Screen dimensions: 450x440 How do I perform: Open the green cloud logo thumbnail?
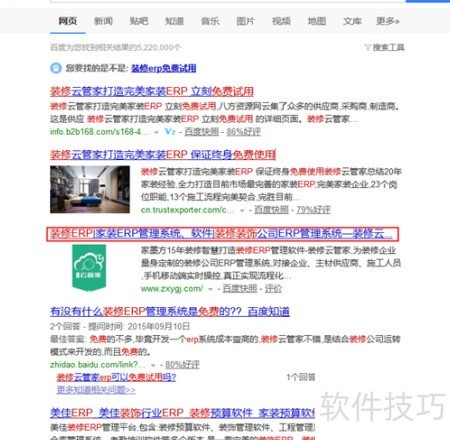(89, 267)
